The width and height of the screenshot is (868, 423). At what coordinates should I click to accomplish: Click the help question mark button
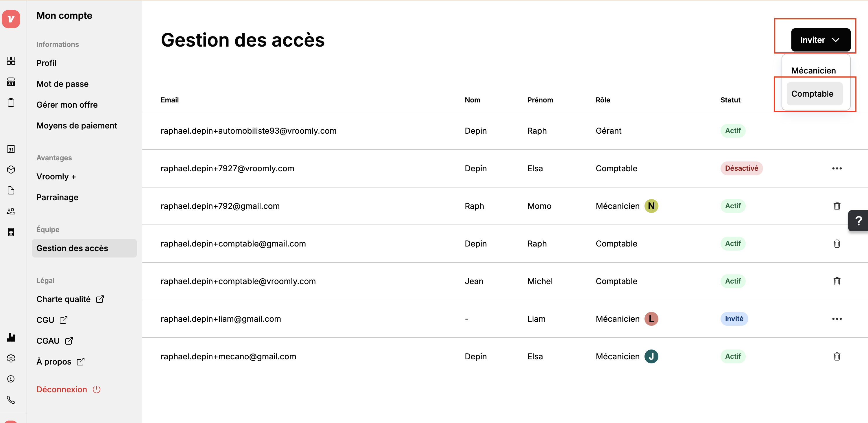[858, 221]
